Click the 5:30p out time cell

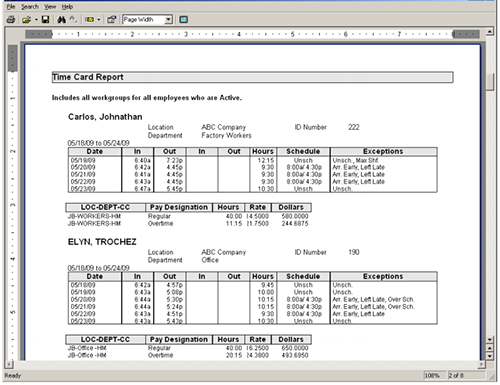[175, 299]
